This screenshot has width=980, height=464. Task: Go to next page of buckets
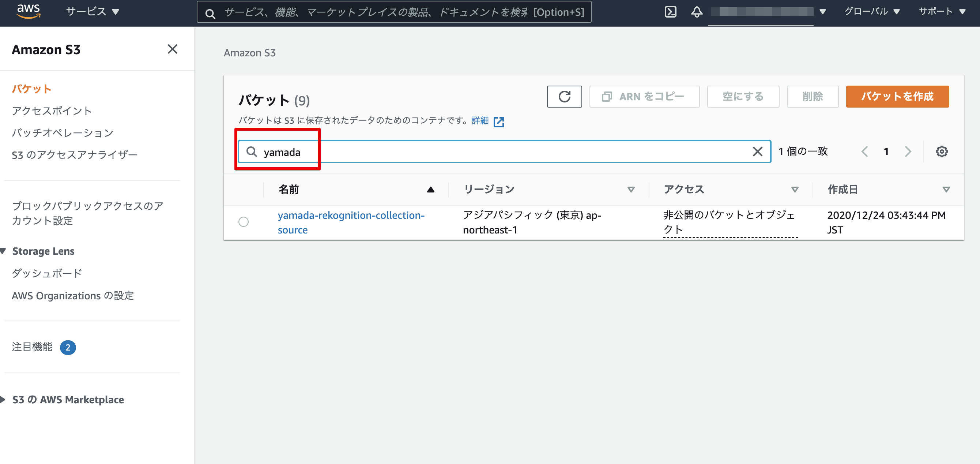coord(908,151)
